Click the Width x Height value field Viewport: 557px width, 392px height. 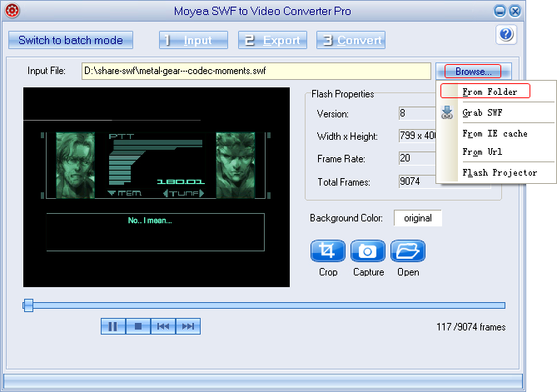coord(417,136)
